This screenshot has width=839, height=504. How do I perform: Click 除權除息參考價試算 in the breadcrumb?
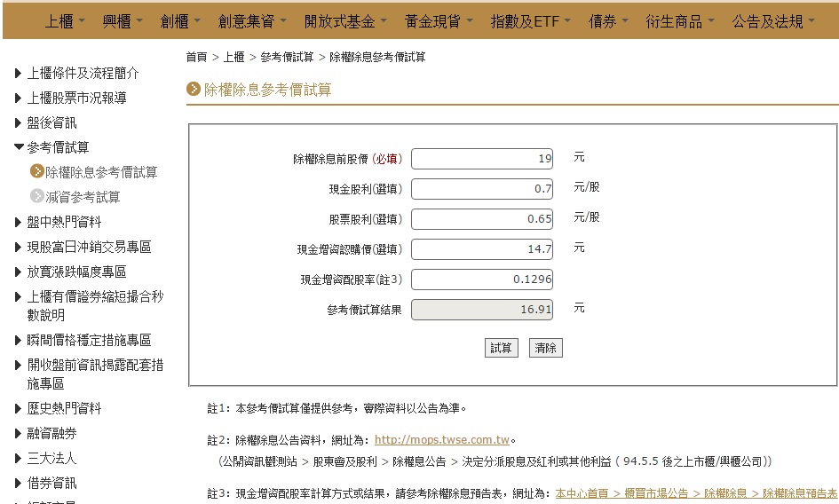click(x=377, y=58)
